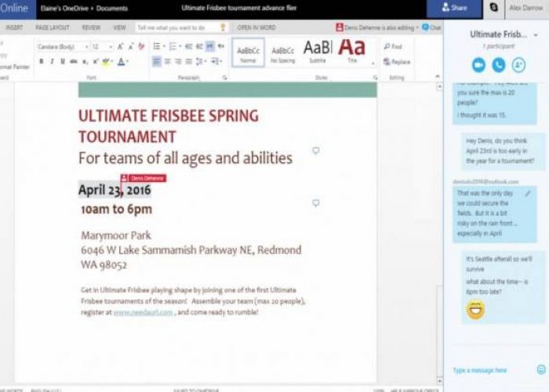Switch to the Review tab
This screenshot has height=392, width=549.
coord(91,27)
